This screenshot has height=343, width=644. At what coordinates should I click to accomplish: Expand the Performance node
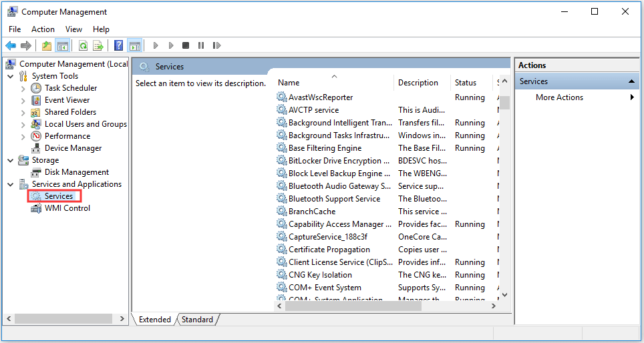(23, 136)
